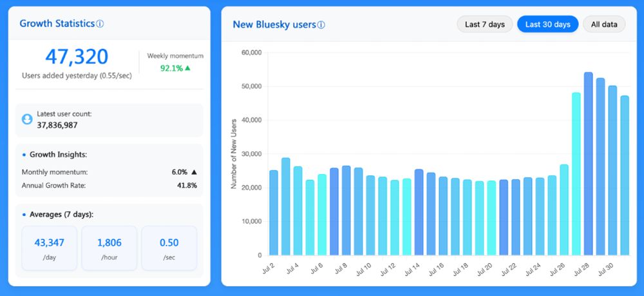644x296 pixels.
Task: Click the Jul 20 bar in the chart
Action: pos(491,218)
